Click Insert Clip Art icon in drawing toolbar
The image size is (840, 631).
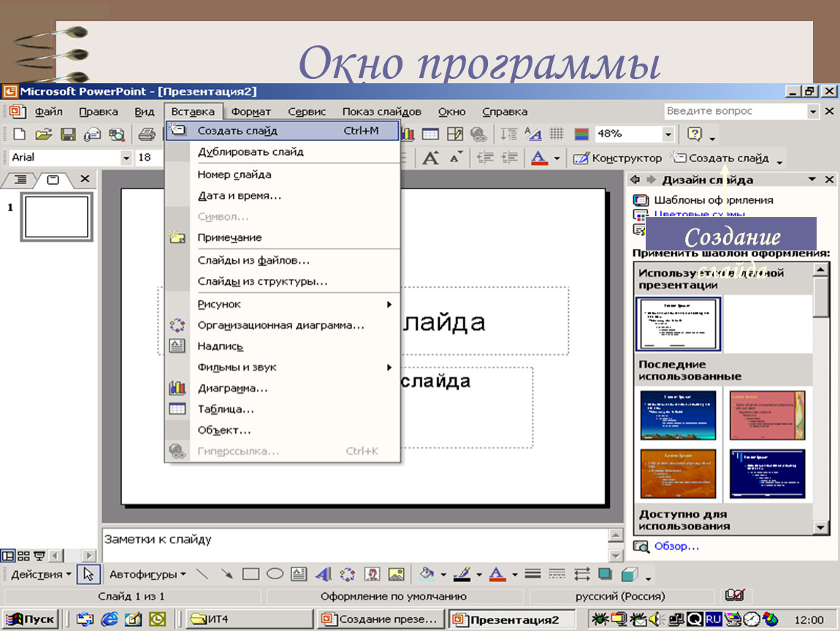(x=372, y=575)
